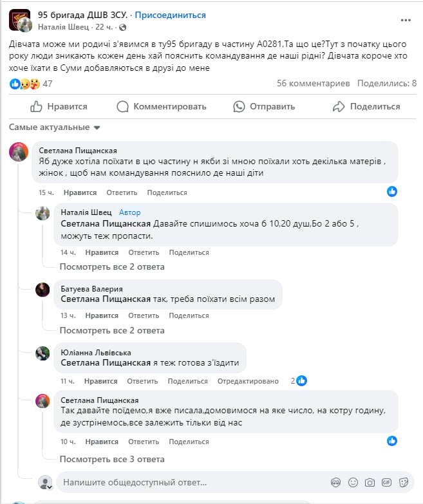Open the GIF picker in reply field
The image size is (423, 504).
(x=386, y=482)
